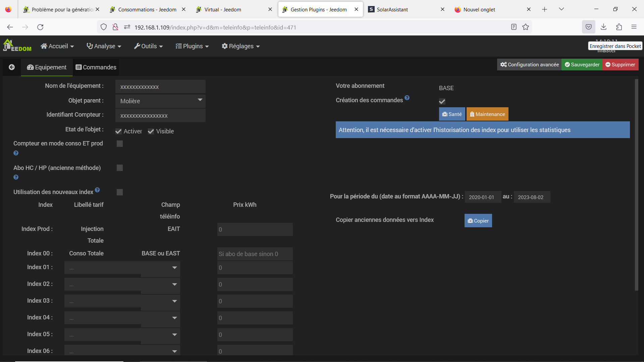This screenshot has height=362, width=644.
Task: Open Firefox downloads arrow icon
Action: [x=603, y=27]
